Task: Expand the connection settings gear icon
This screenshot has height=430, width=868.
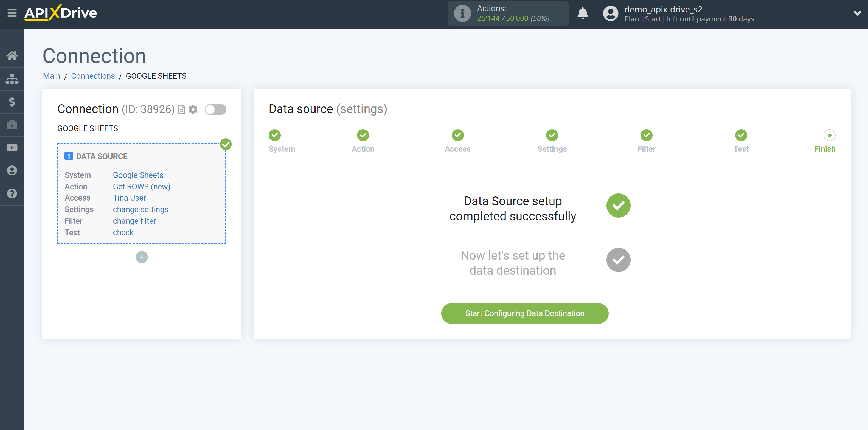Action: click(x=194, y=109)
